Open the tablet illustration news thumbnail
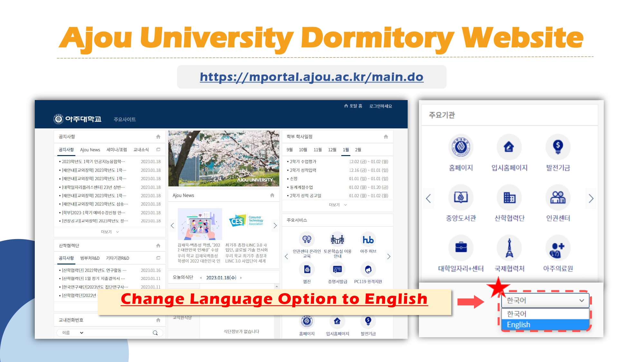This screenshot has width=644, height=362. coord(200,224)
